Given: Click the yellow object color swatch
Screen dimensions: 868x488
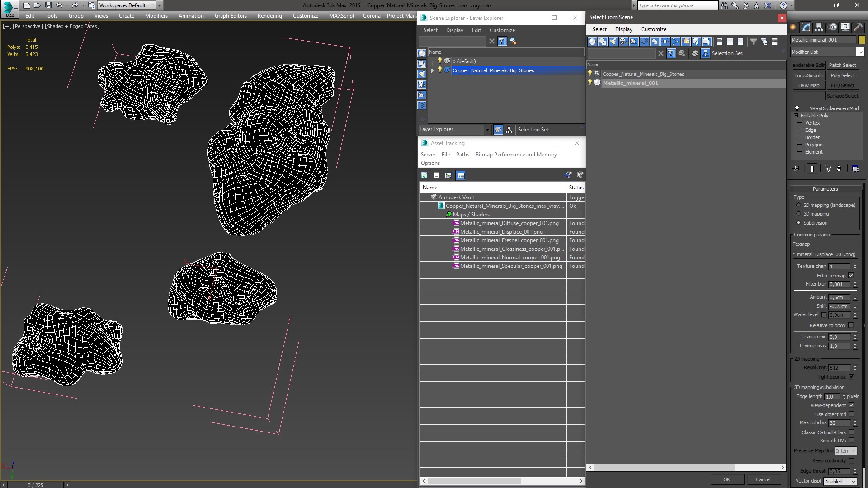Looking at the screenshot, I should (862, 40).
